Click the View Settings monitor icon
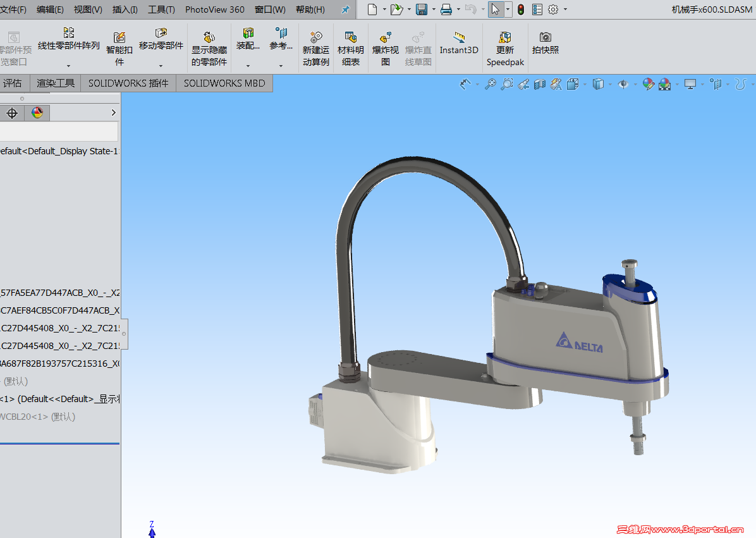The height and width of the screenshot is (538, 756). pyautogui.click(x=690, y=84)
